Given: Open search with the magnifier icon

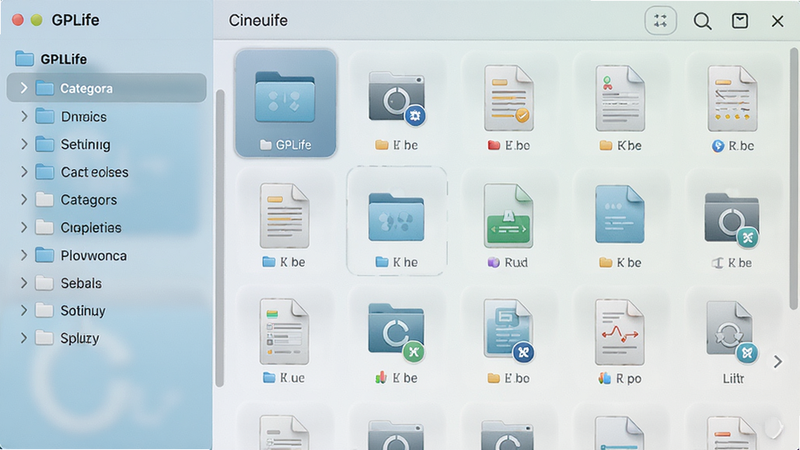Looking at the screenshot, I should click(702, 21).
